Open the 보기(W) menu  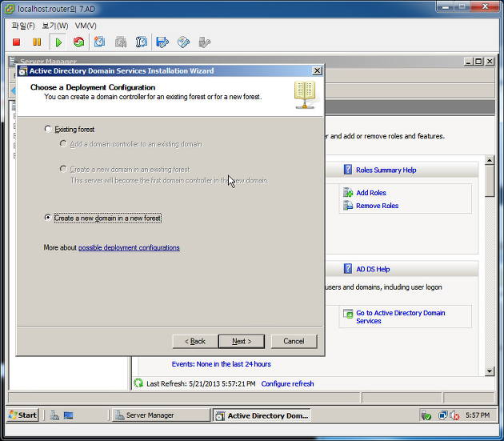click(55, 26)
